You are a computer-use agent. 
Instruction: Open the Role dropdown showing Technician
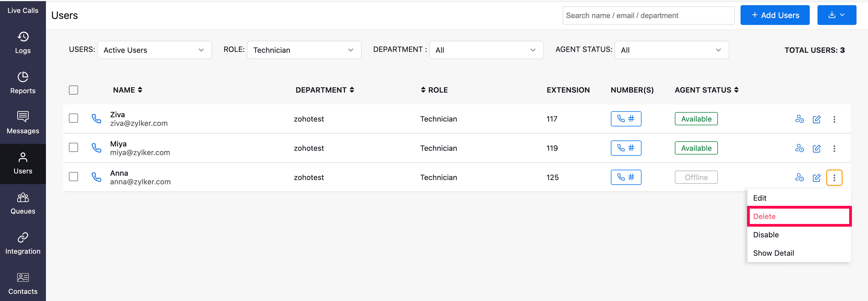click(x=304, y=50)
